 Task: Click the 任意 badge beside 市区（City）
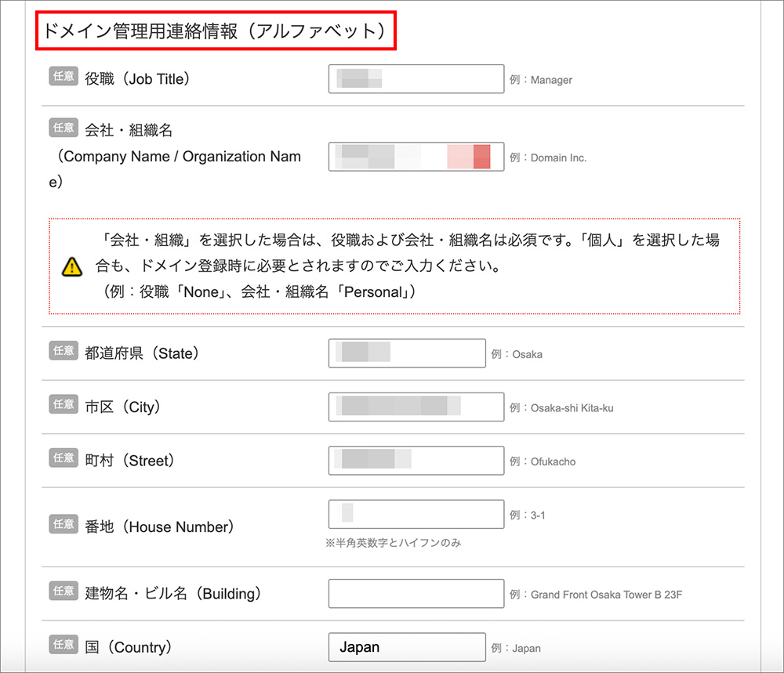[63, 404]
